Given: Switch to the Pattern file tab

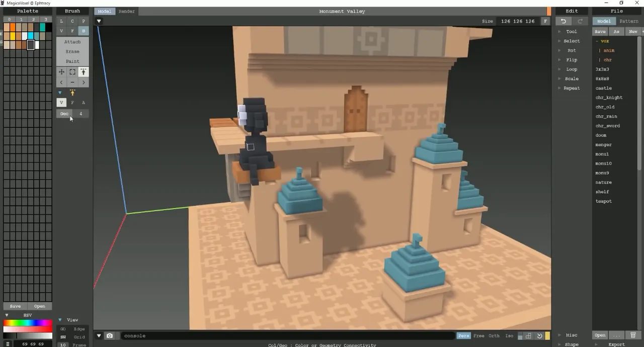Looking at the screenshot, I should (x=629, y=21).
